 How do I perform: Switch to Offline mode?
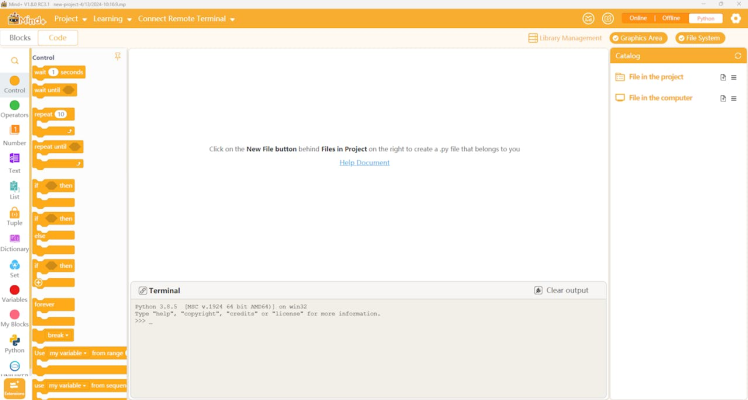click(x=671, y=18)
